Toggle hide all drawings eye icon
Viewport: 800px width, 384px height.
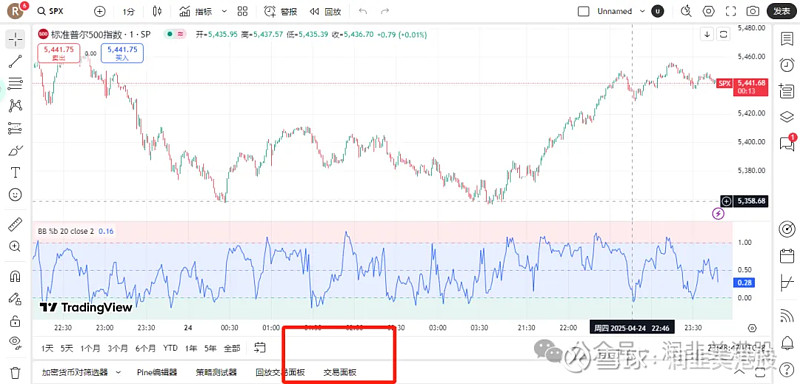coord(15,342)
